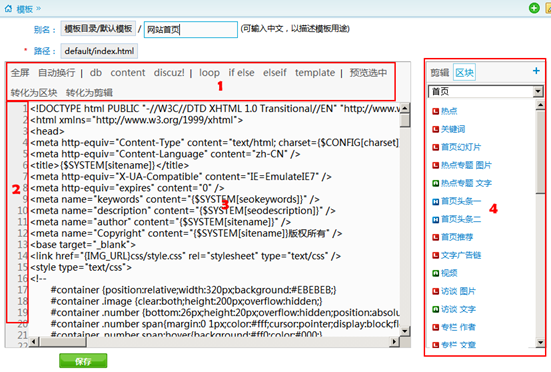
Task: Select the 热点 block text
Action: [449, 111]
